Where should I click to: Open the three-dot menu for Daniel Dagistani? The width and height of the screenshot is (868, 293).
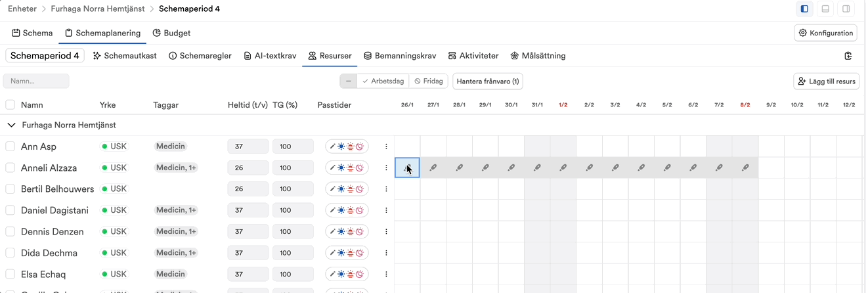(386, 210)
